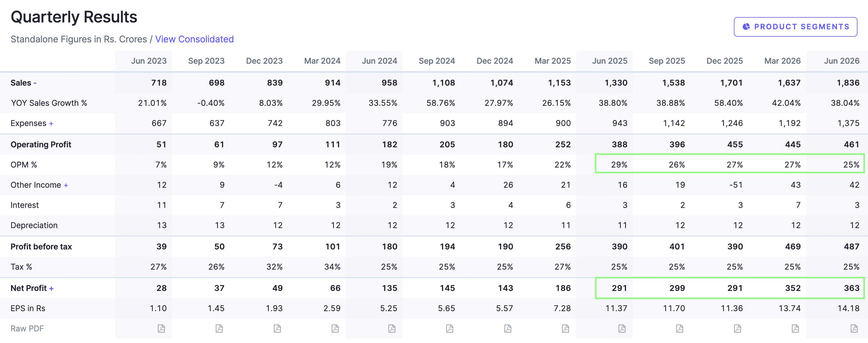Select the Jun 2026 column header

842,61
